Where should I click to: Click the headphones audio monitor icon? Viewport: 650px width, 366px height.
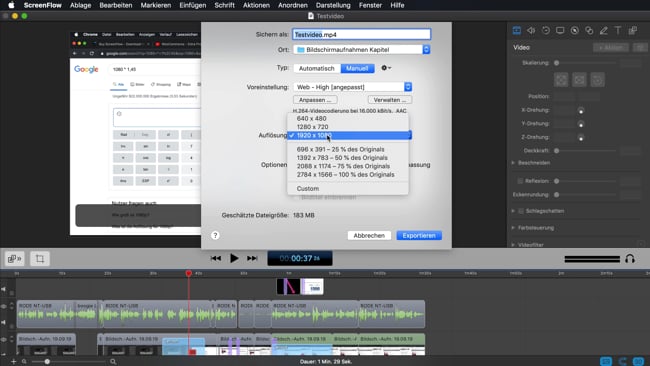coord(630,259)
